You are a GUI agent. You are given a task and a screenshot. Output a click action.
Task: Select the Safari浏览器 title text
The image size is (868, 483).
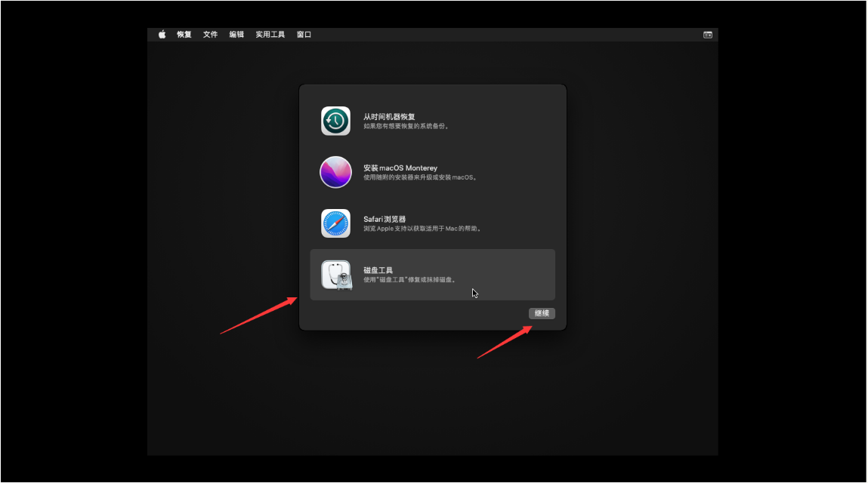385,219
